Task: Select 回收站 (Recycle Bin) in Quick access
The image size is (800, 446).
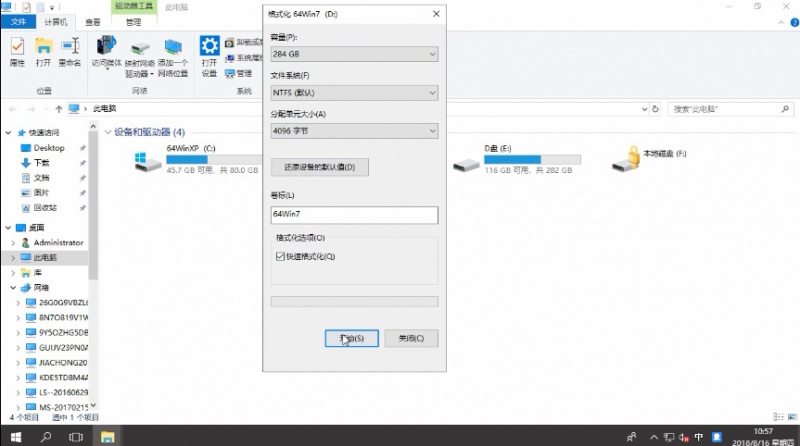Action: point(45,208)
